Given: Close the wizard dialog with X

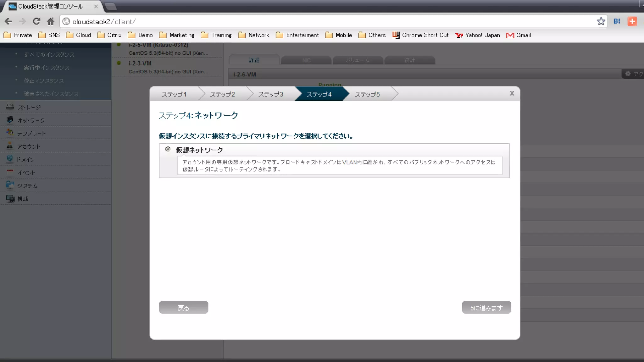Looking at the screenshot, I should tap(512, 93).
